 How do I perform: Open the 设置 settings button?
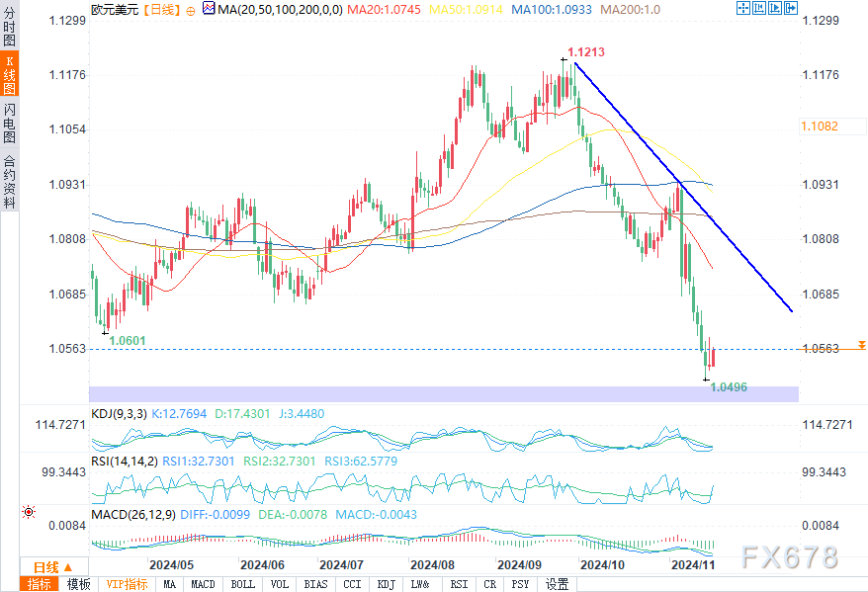coord(557,584)
